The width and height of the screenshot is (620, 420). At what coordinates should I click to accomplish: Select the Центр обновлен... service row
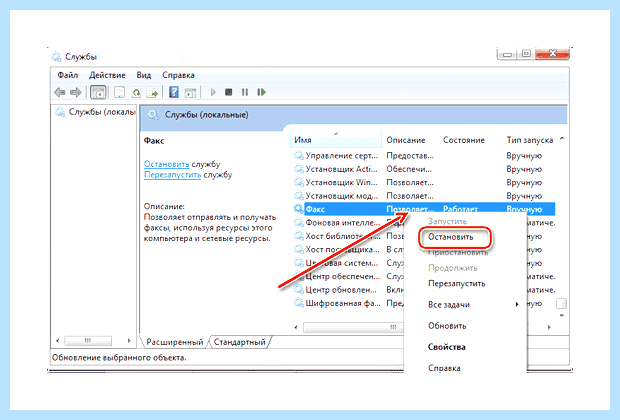(348, 290)
